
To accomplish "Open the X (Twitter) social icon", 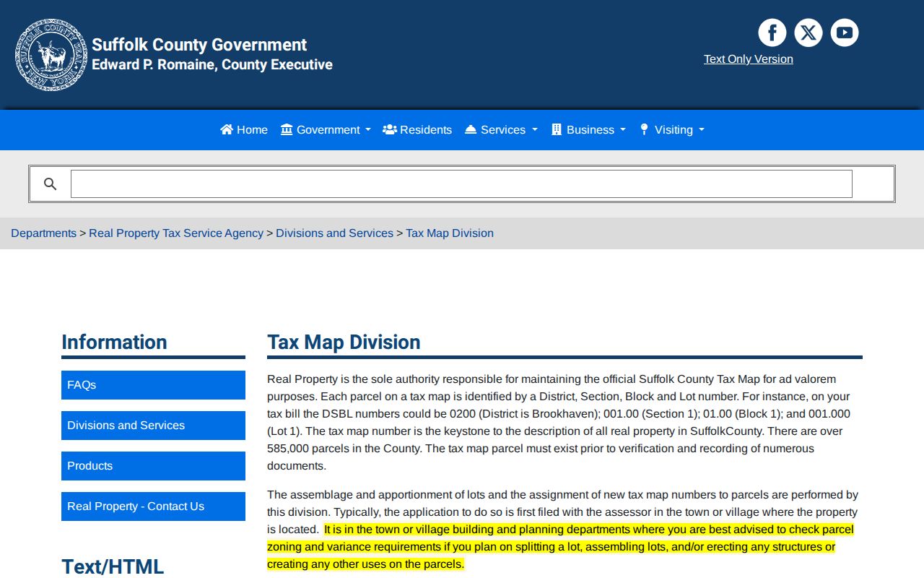I will click(808, 33).
